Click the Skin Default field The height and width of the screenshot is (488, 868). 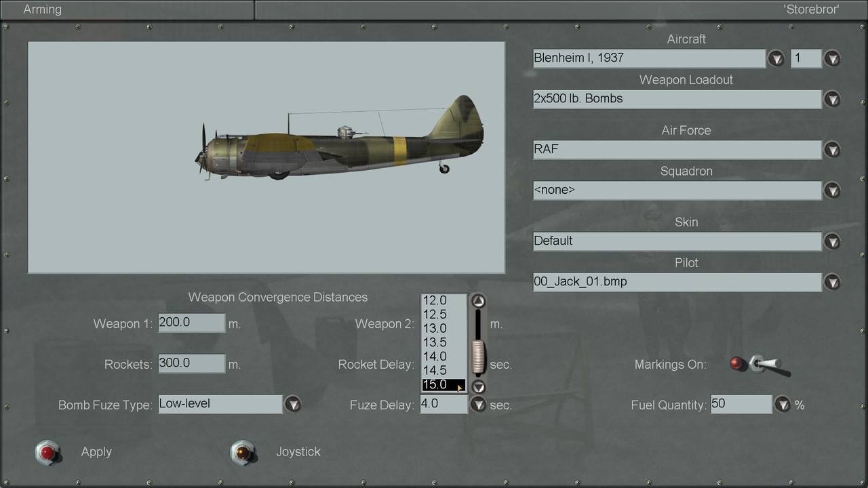point(677,241)
